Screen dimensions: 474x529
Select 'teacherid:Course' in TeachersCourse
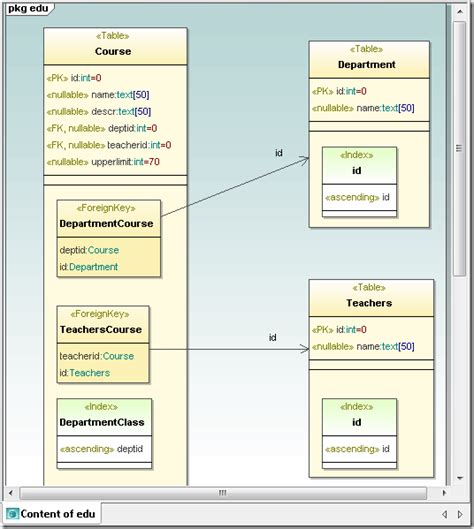pos(96,356)
